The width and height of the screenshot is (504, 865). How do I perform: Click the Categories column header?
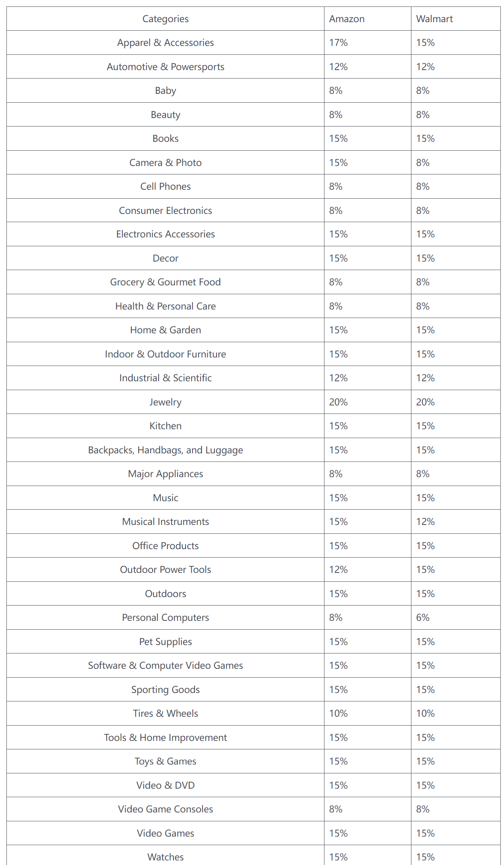pos(165,19)
